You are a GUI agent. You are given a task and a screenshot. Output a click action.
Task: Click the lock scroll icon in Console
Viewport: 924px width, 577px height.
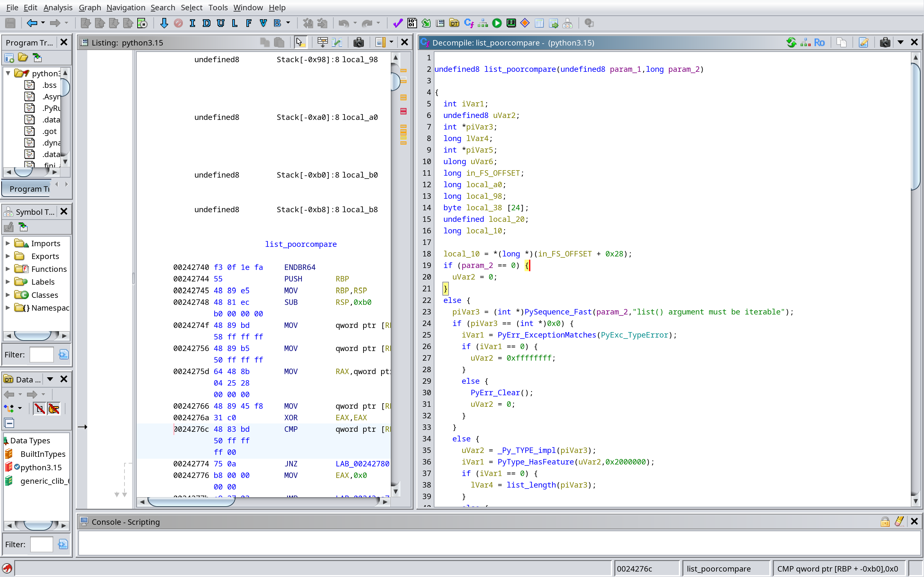pyautogui.click(x=885, y=521)
